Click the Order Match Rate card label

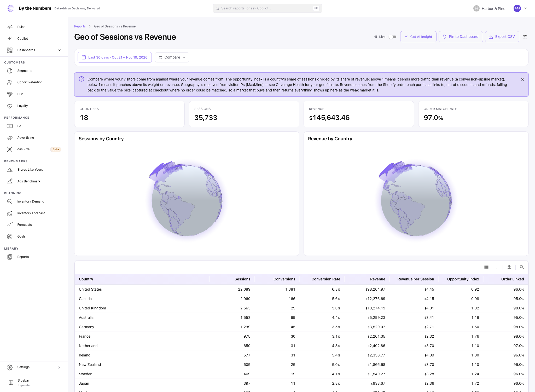440,109
